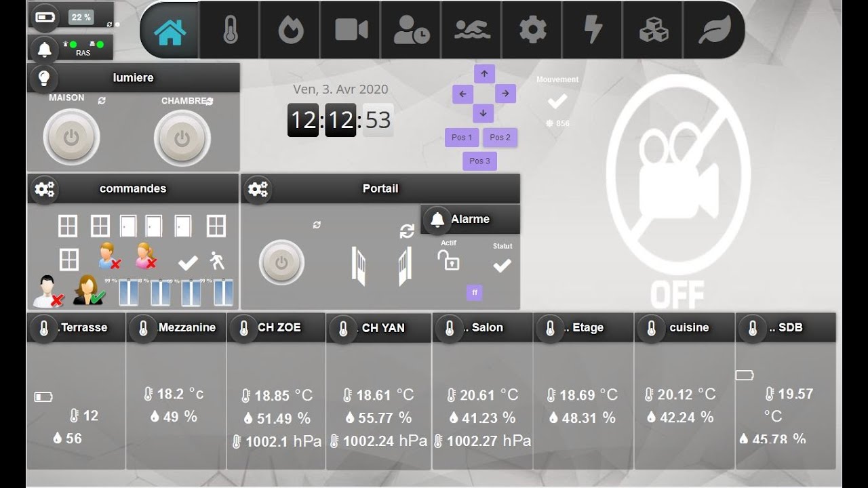Click the gears icon of commandes panel
The width and height of the screenshot is (868, 488).
click(45, 189)
